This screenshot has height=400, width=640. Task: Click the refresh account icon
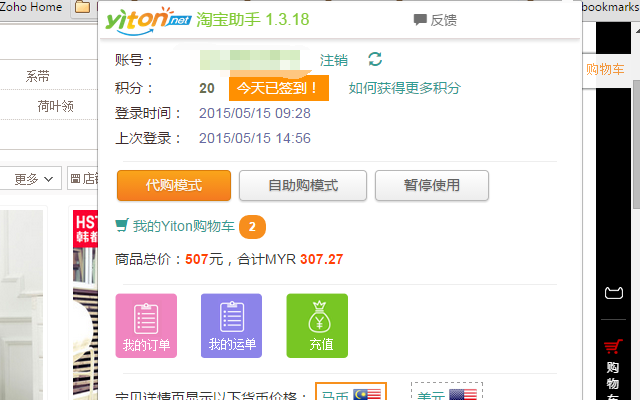click(375, 59)
